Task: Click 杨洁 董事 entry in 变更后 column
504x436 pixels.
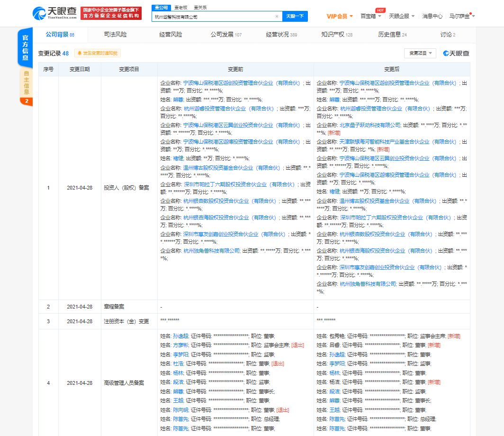Action: [x=378, y=382]
